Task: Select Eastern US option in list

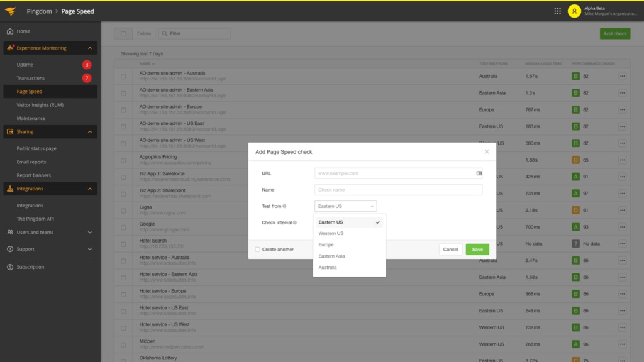Action: (x=349, y=222)
